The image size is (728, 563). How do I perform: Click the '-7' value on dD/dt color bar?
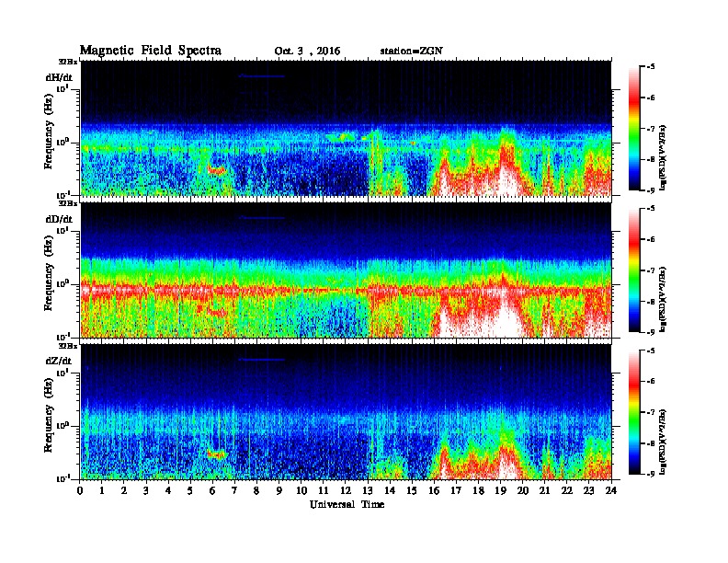[651, 270]
